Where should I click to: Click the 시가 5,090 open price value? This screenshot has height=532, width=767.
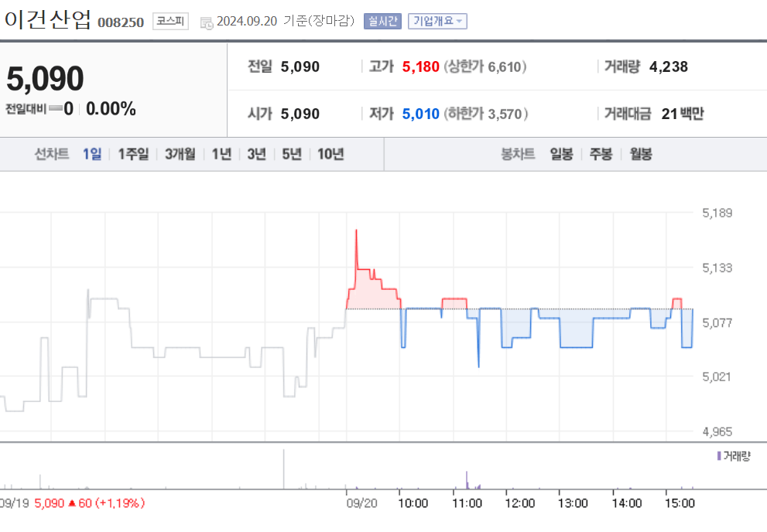click(300, 114)
